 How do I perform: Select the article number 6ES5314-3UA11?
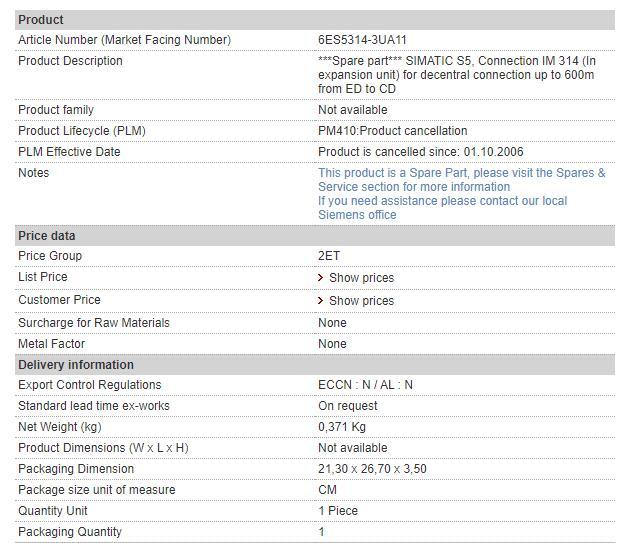(362, 40)
